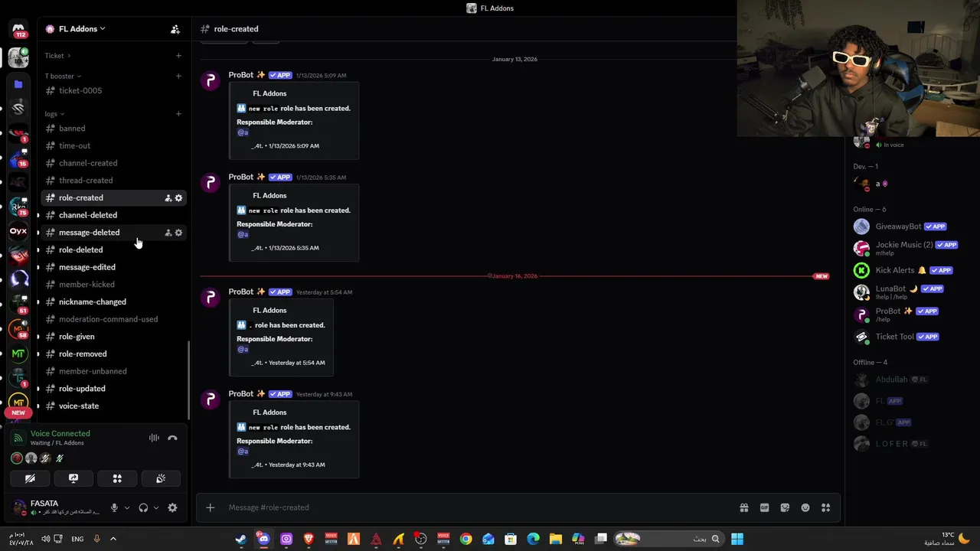Screen dimensions: 980x551
Task: Open Windows Start button
Action: point(737,539)
